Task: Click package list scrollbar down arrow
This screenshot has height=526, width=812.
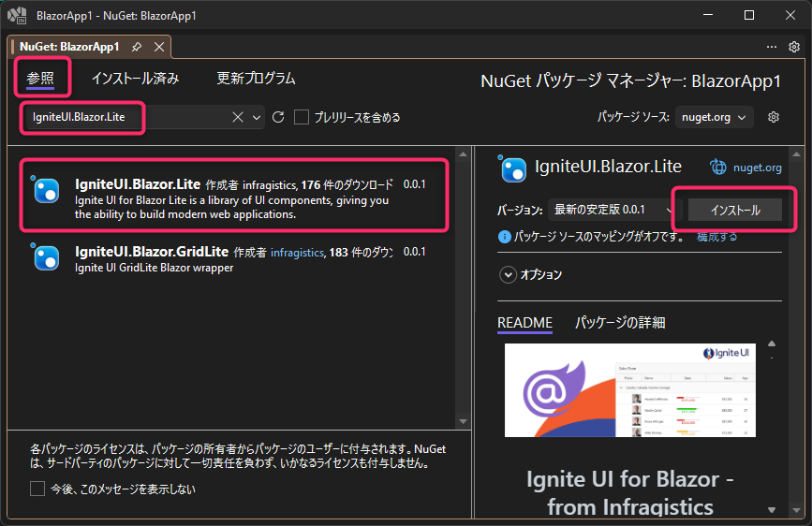Action: click(463, 421)
